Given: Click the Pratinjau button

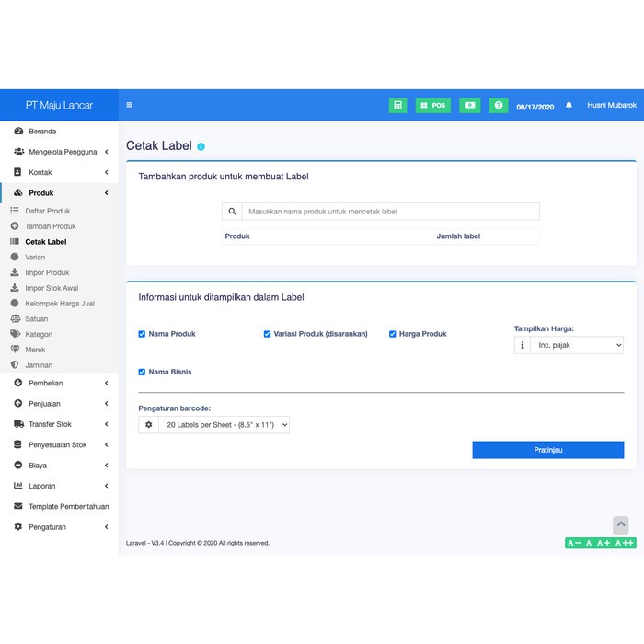Looking at the screenshot, I should click(547, 450).
